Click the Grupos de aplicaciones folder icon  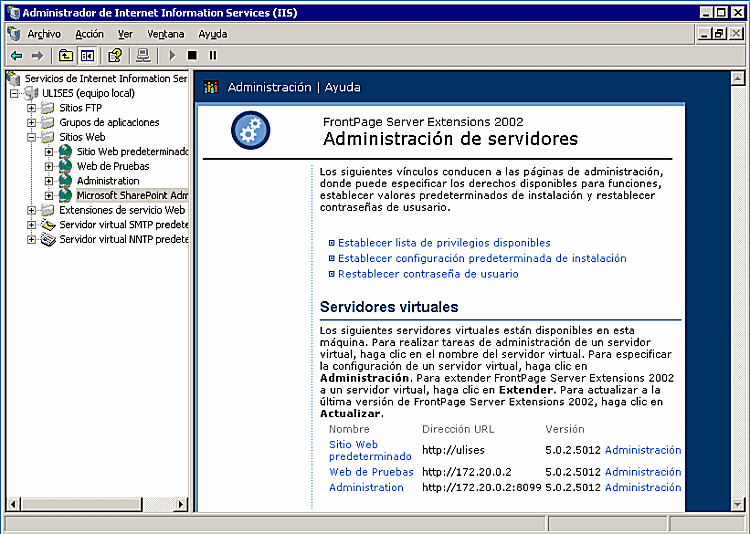(47, 122)
